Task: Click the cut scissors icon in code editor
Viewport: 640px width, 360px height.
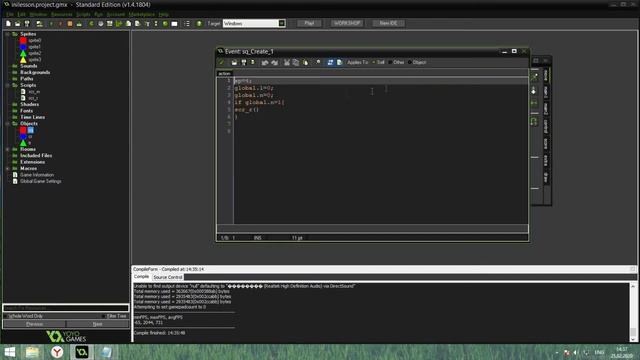Action: pyautogui.click(x=287, y=62)
